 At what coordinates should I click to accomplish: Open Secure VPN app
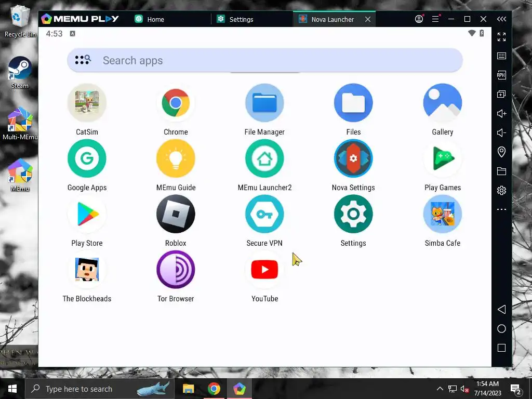click(264, 214)
